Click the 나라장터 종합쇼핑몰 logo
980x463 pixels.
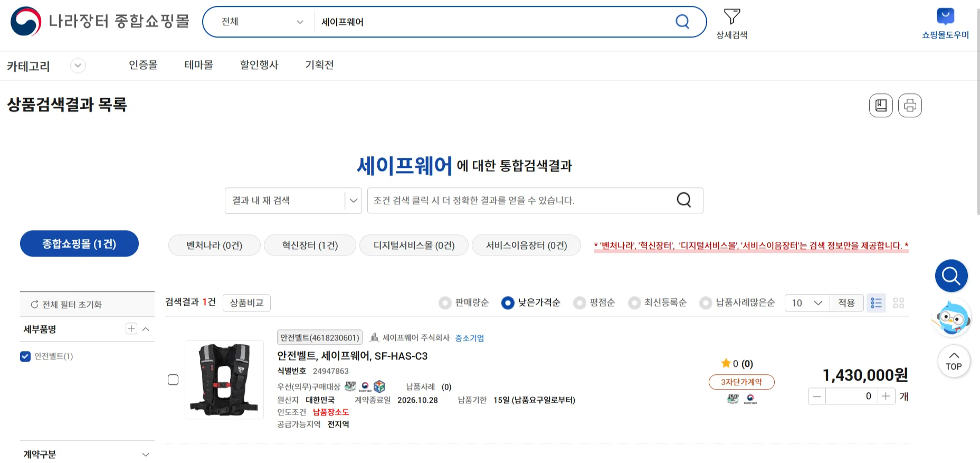click(100, 21)
